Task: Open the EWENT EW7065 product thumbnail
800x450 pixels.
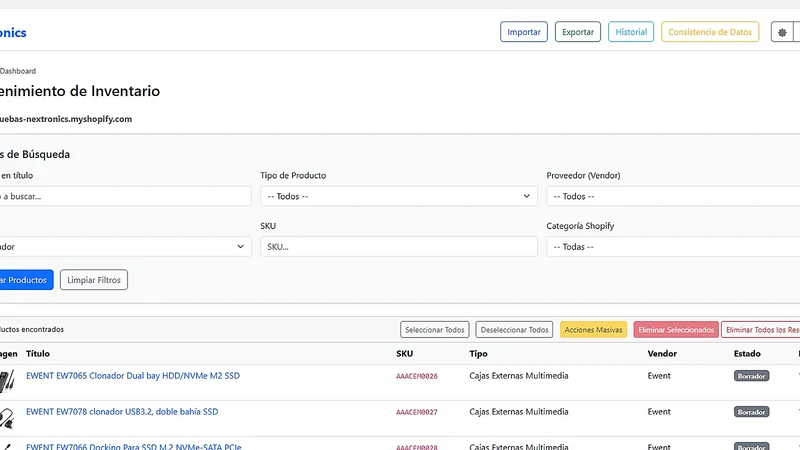Action: pyautogui.click(x=7, y=381)
